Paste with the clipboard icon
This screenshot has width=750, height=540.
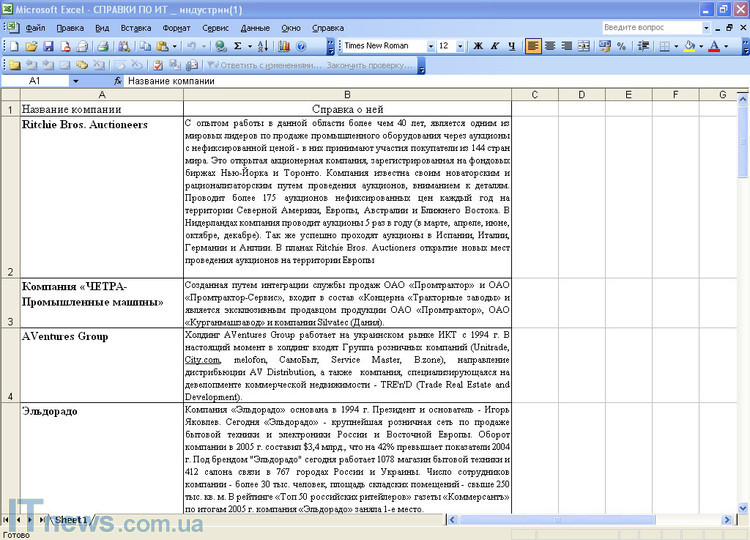pos(162,46)
